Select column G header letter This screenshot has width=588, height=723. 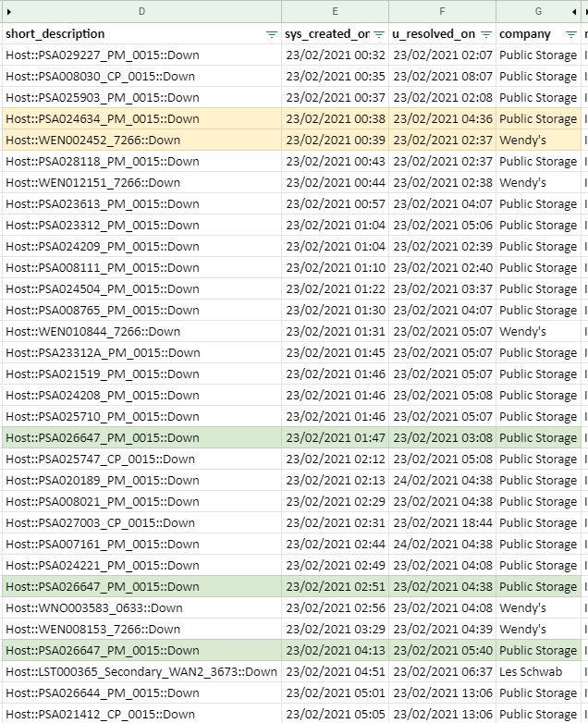pos(538,11)
